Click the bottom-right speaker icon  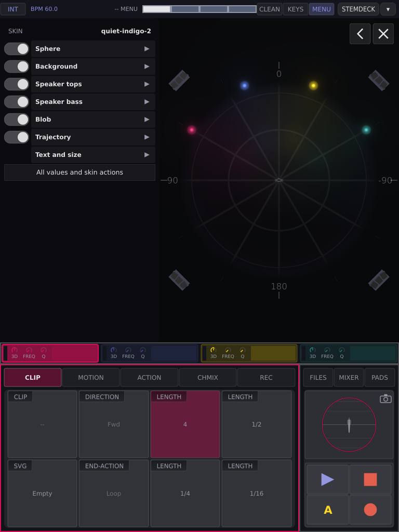coord(379,280)
